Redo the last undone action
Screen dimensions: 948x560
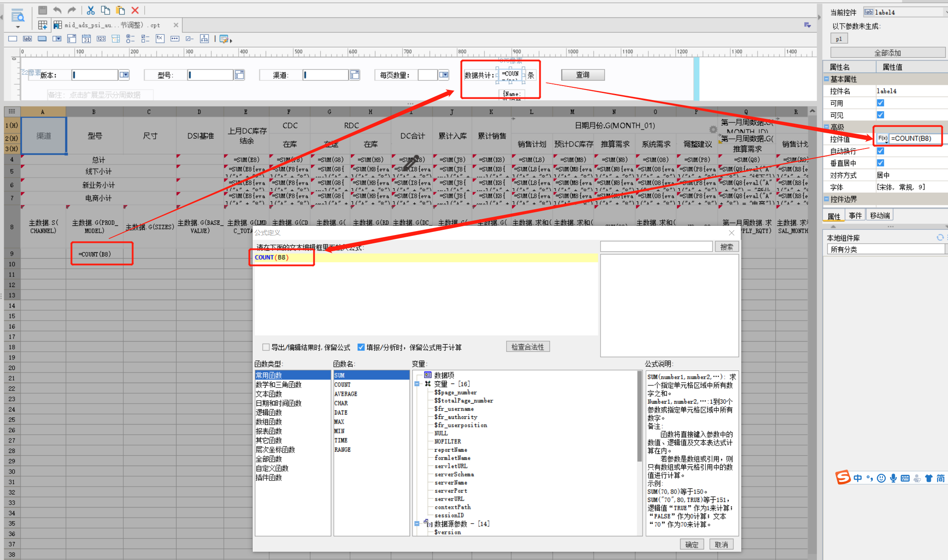(x=72, y=10)
